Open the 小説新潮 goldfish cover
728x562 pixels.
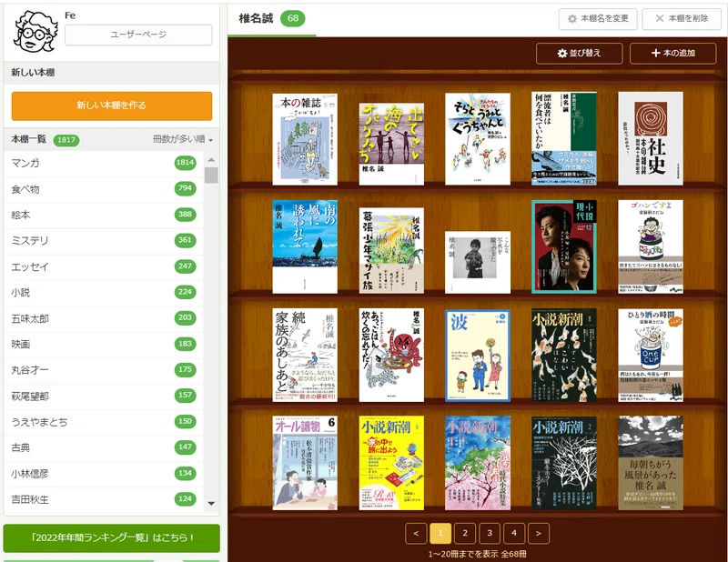point(563,356)
